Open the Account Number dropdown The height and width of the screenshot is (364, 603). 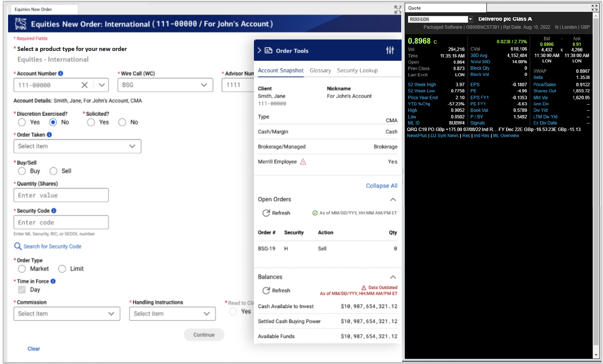pyautogui.click(x=102, y=85)
